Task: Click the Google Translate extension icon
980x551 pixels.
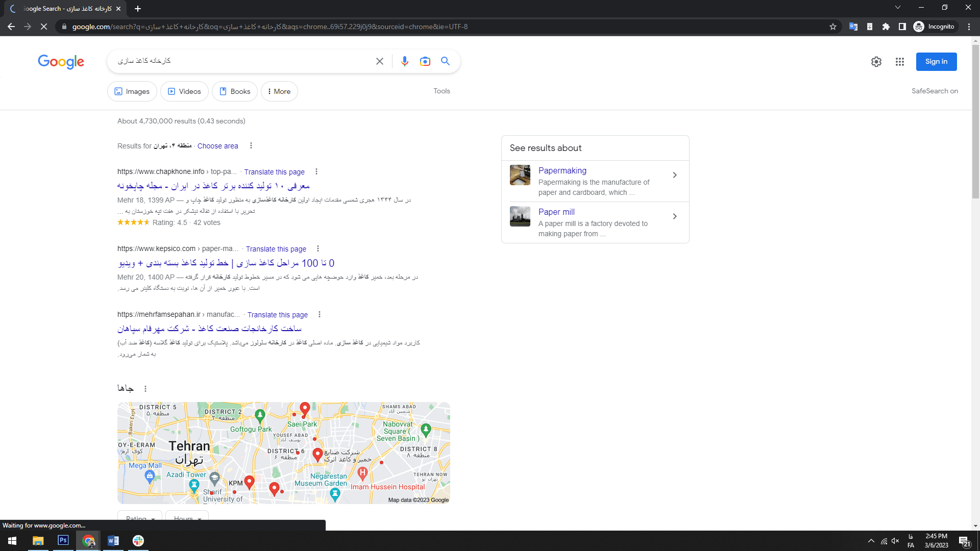Action: pyautogui.click(x=853, y=27)
